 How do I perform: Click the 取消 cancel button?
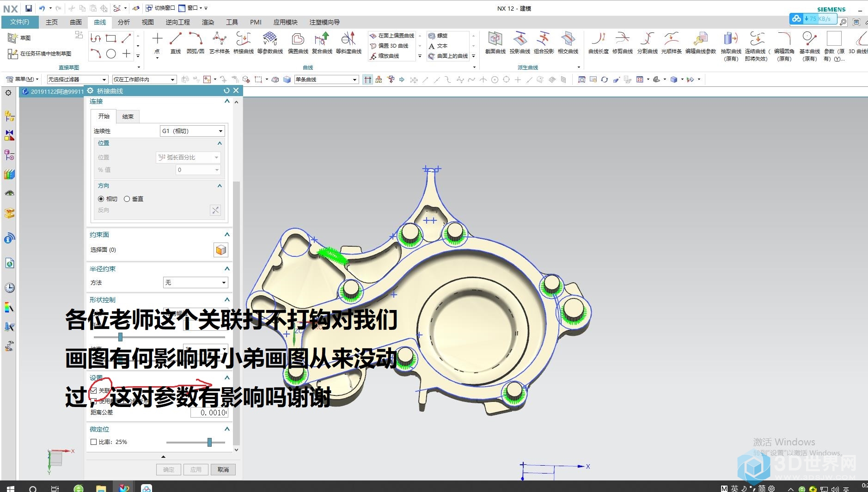pos(223,470)
